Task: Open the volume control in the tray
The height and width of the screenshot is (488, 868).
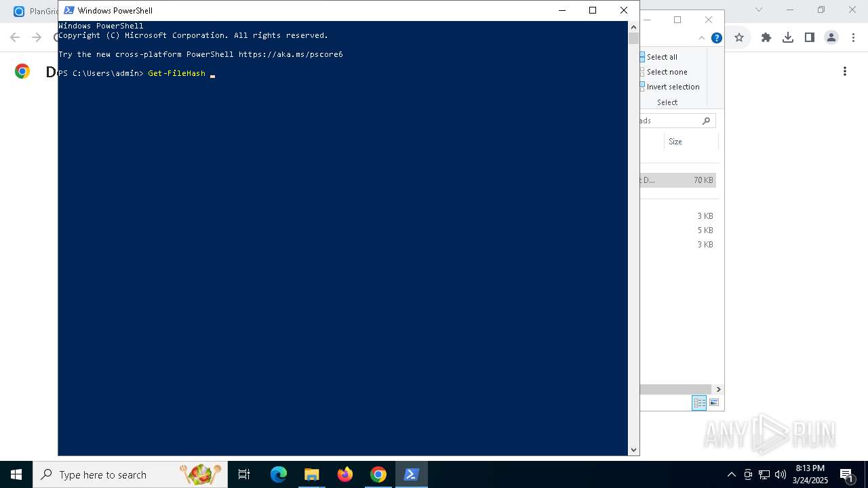Action: click(780, 474)
